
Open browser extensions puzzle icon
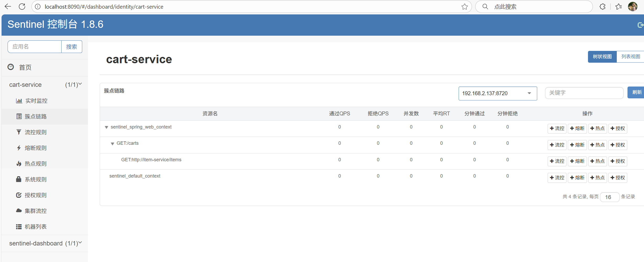(x=602, y=7)
